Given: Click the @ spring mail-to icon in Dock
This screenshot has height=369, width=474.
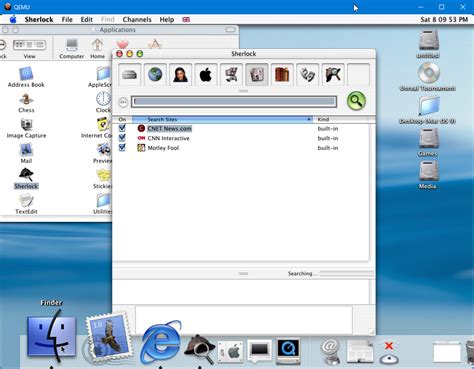Looking at the screenshot, I should coord(331,351).
